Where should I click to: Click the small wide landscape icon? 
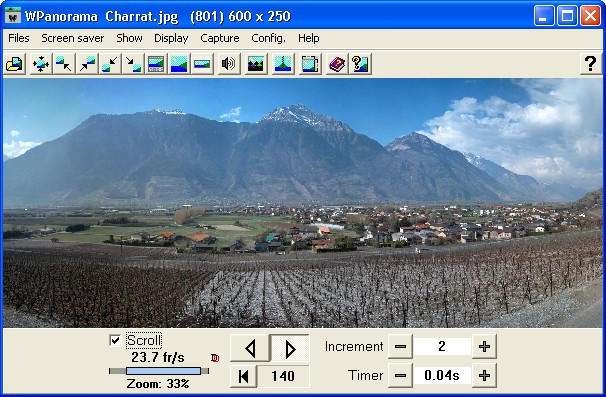pyautogui.click(x=202, y=64)
